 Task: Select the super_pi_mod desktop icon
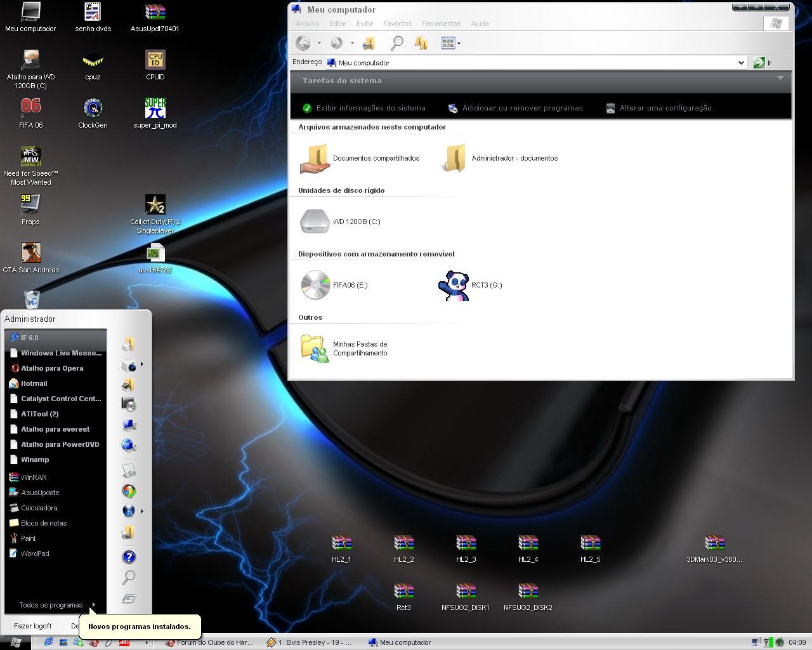[x=155, y=114]
